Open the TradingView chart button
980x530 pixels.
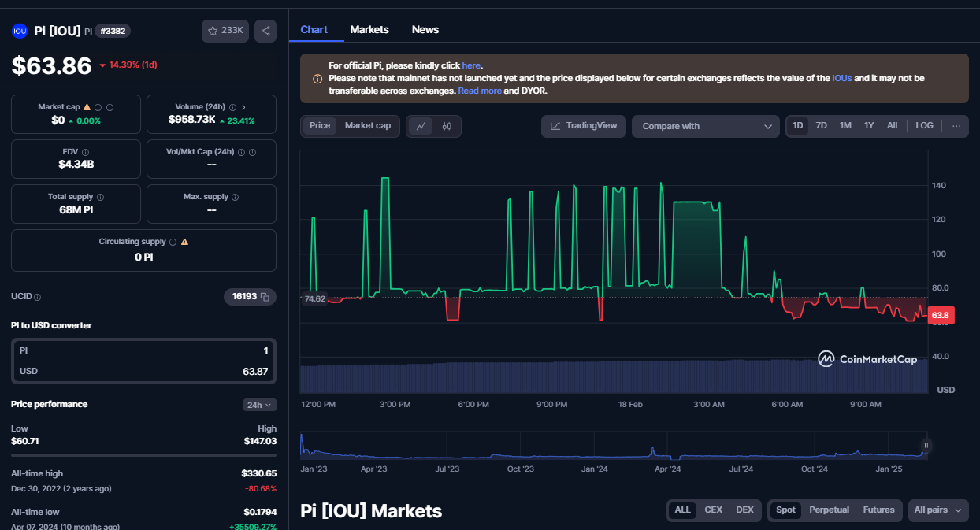coord(584,126)
